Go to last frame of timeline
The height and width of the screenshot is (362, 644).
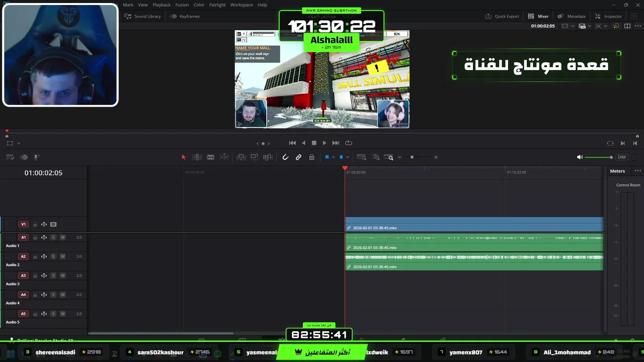click(x=336, y=143)
